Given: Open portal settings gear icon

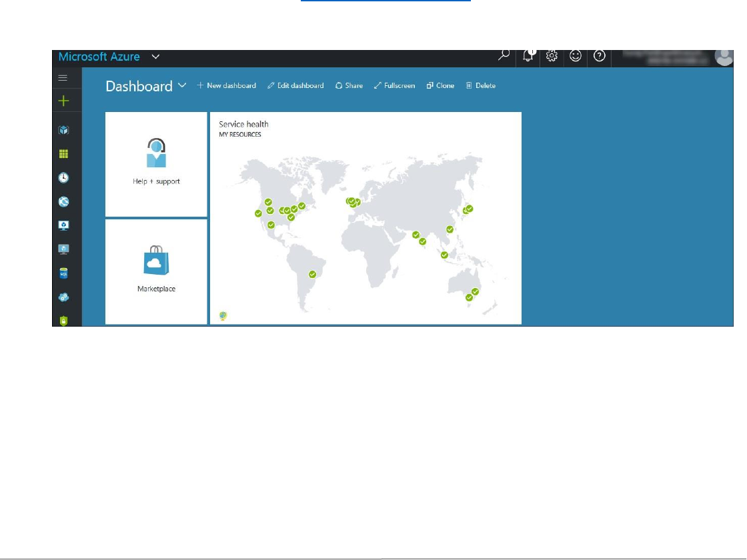Looking at the screenshot, I should 552,56.
